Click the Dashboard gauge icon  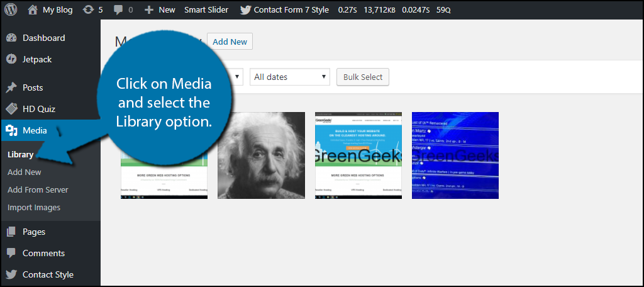(x=11, y=38)
